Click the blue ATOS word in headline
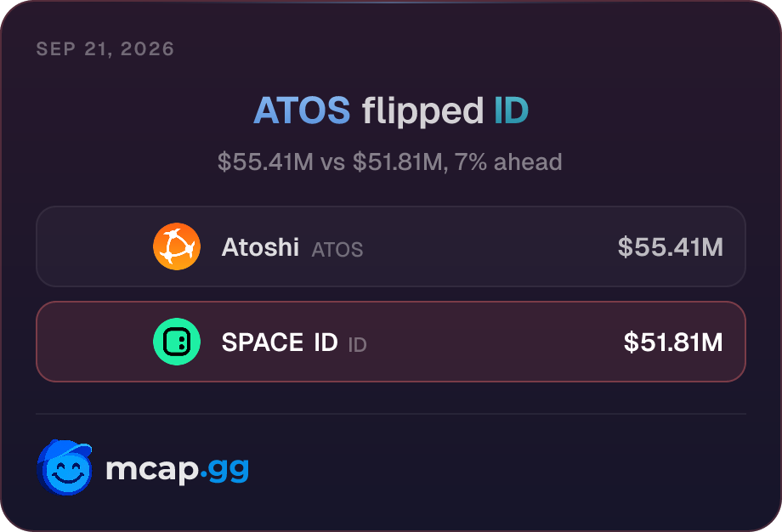The height and width of the screenshot is (532, 782). point(302,110)
